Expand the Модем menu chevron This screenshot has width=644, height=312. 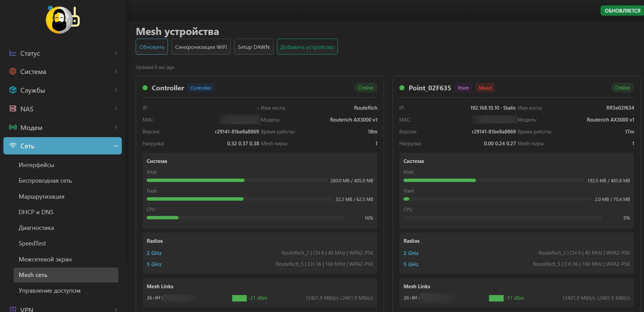pyautogui.click(x=116, y=127)
